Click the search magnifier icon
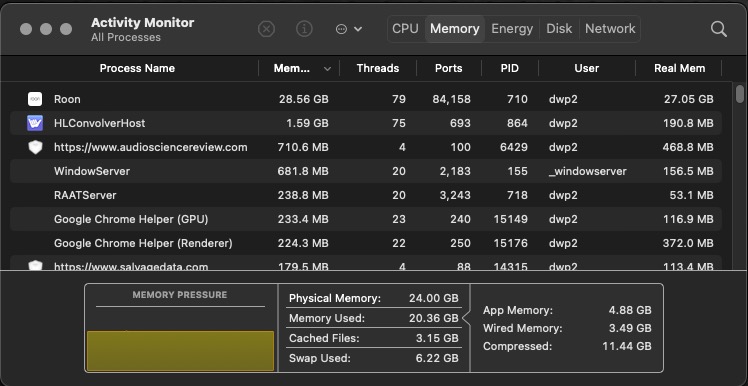The image size is (748, 386). (x=718, y=29)
